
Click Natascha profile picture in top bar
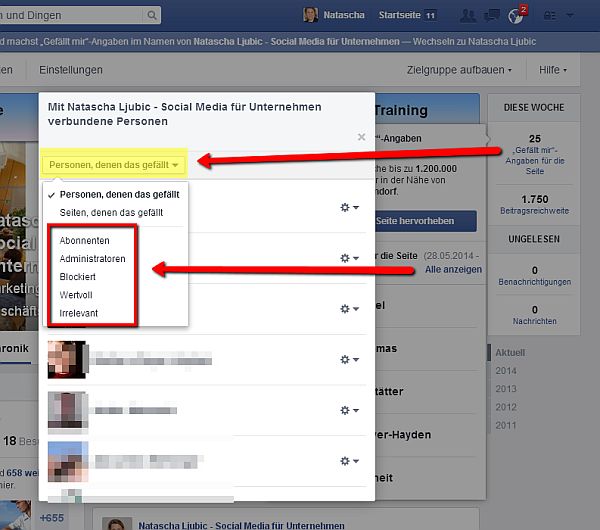click(312, 16)
